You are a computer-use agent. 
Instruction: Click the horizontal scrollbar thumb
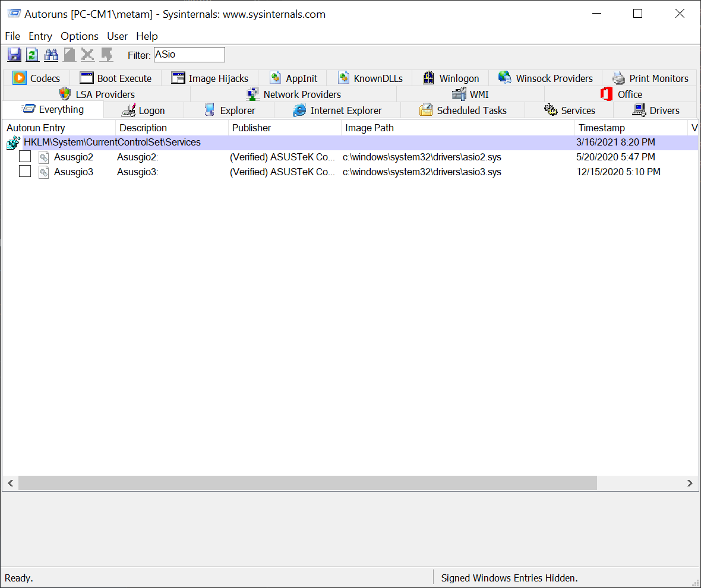click(308, 483)
